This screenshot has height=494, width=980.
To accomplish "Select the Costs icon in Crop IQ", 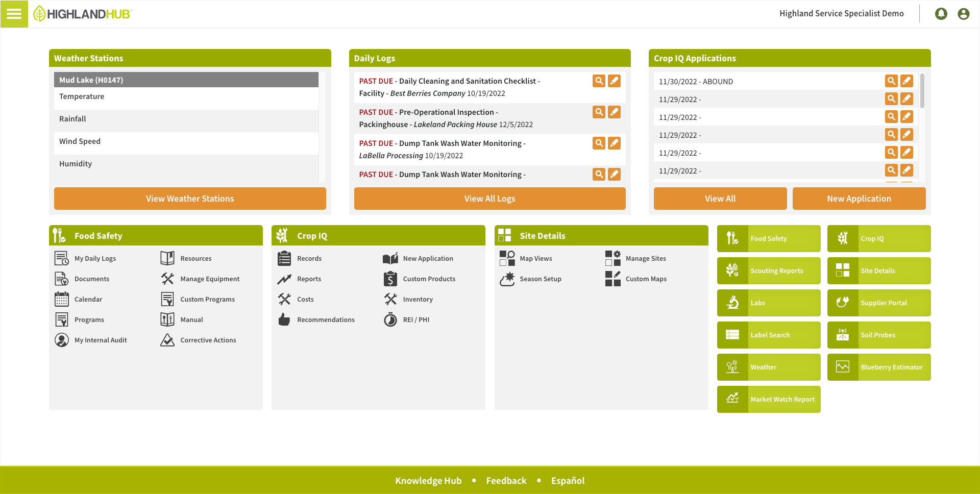I will (284, 299).
